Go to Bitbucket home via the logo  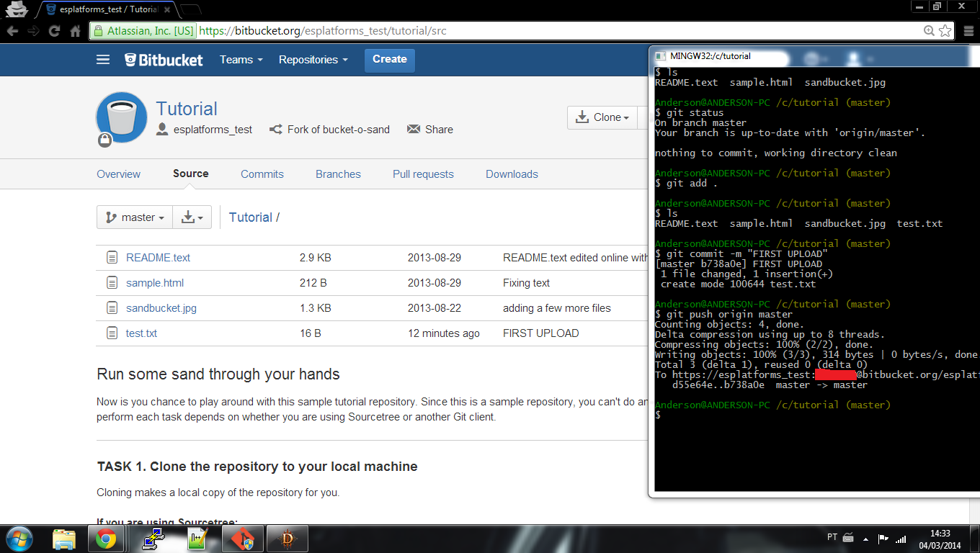pyautogui.click(x=164, y=60)
